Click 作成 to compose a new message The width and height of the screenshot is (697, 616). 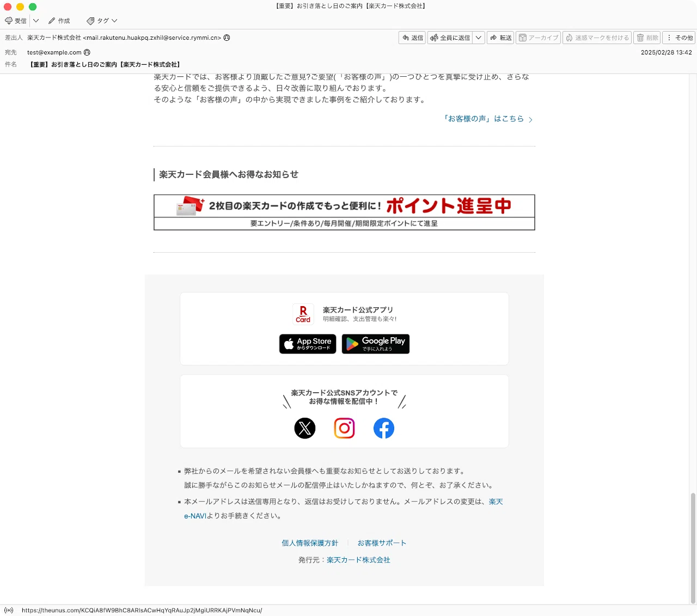pyautogui.click(x=59, y=21)
